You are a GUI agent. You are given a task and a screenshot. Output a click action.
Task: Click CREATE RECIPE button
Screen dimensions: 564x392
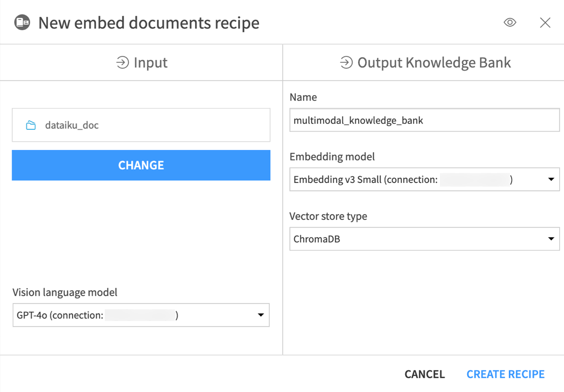tap(506, 374)
